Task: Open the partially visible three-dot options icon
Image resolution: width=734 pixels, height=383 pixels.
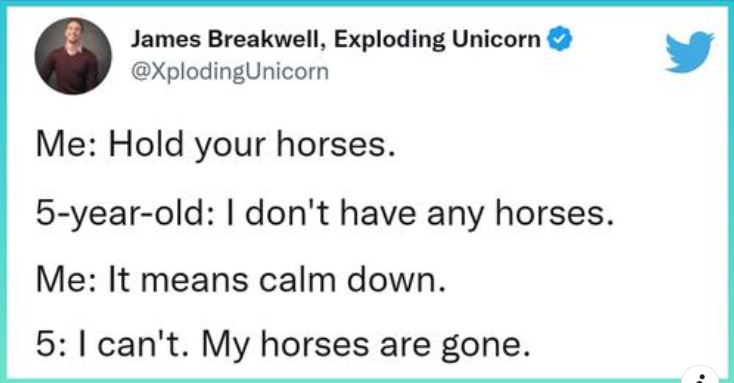Action: point(701,376)
